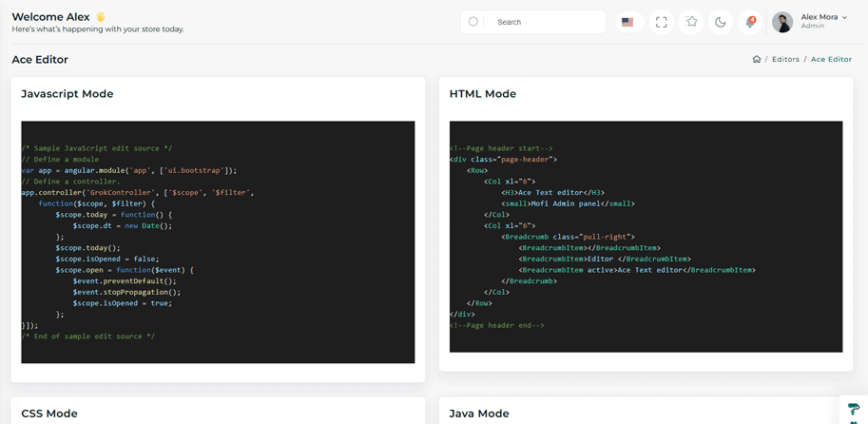This screenshot has width=868, height=424.
Task: Open the bookmarks star icon
Action: pyautogui.click(x=691, y=22)
